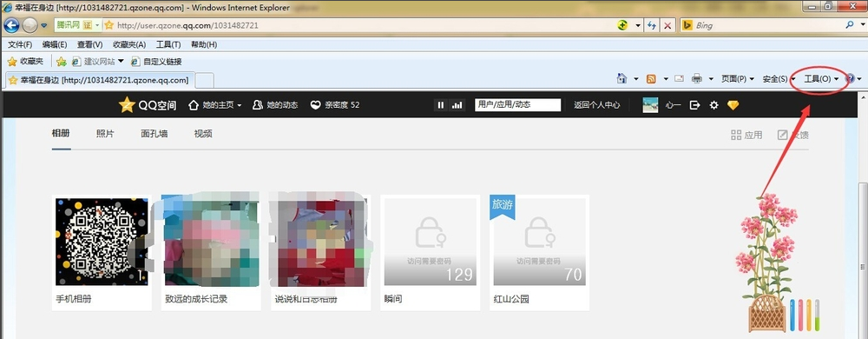The image size is (868, 339).
Task: Click the browser Forward arrow button
Action: coord(30,25)
